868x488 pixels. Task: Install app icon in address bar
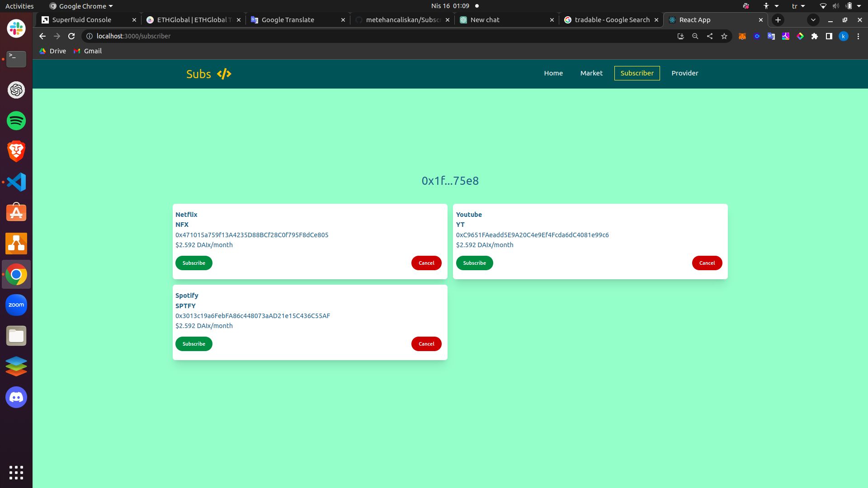tap(681, 36)
